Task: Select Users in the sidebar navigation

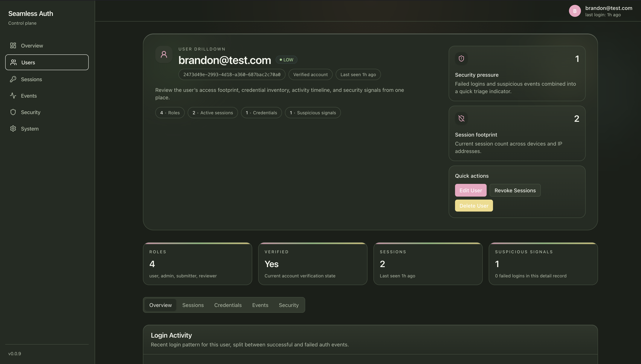Action: pyautogui.click(x=47, y=62)
